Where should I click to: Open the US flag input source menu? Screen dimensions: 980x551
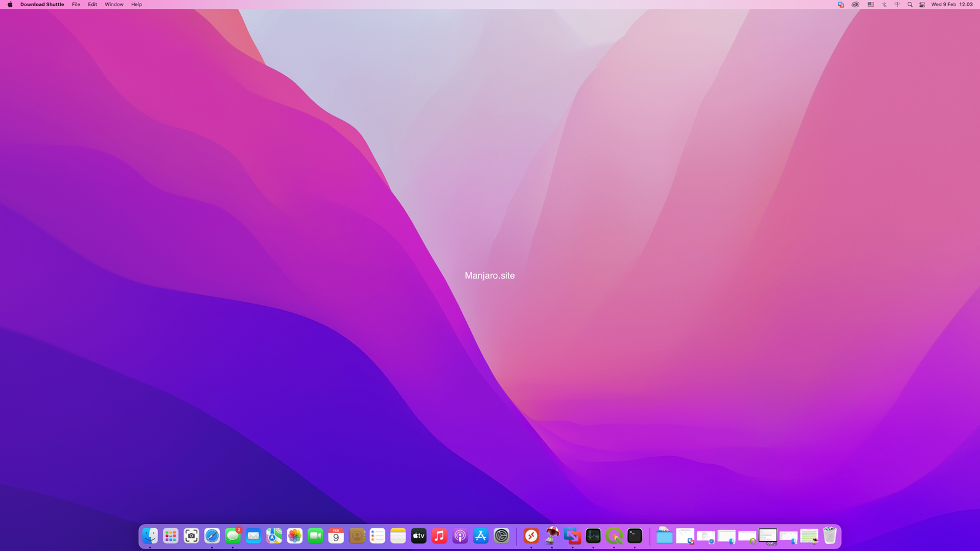coord(870,4)
